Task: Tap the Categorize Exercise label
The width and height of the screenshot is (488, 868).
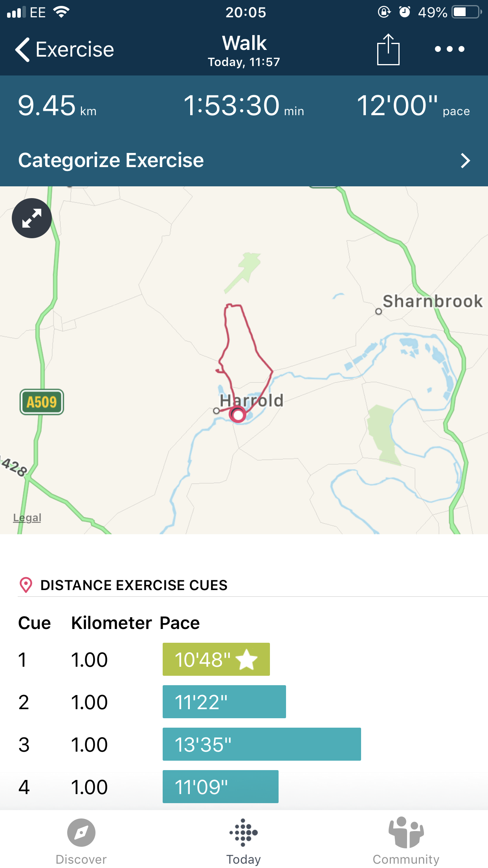Action: 111,160
